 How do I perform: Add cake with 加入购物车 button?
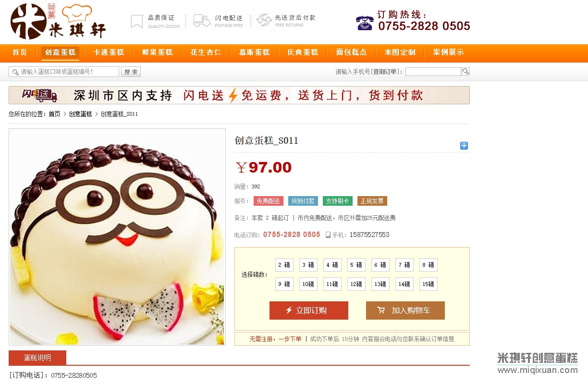405,310
